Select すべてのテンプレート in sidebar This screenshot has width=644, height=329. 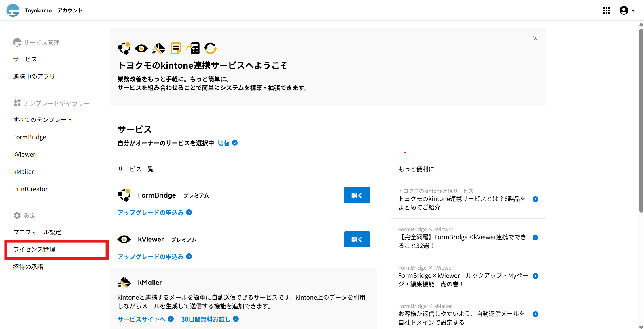coord(43,120)
